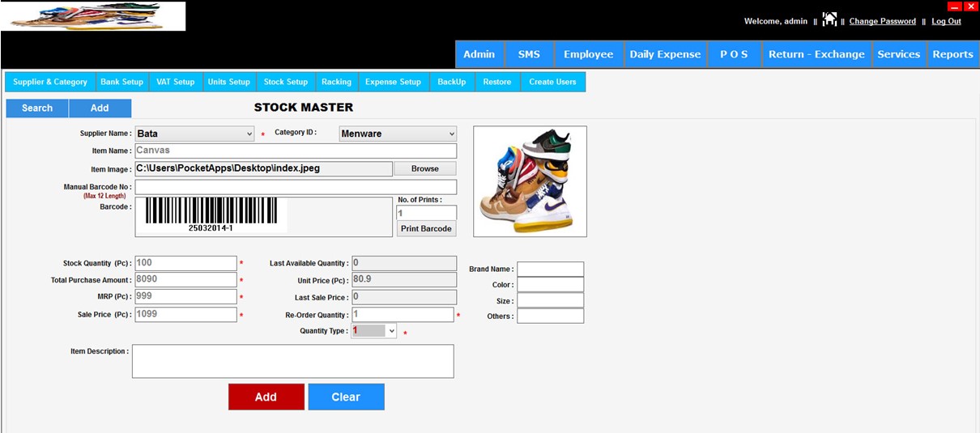This screenshot has height=433, width=980.
Task: Switch to VAT Setup tab
Action: coord(176,82)
